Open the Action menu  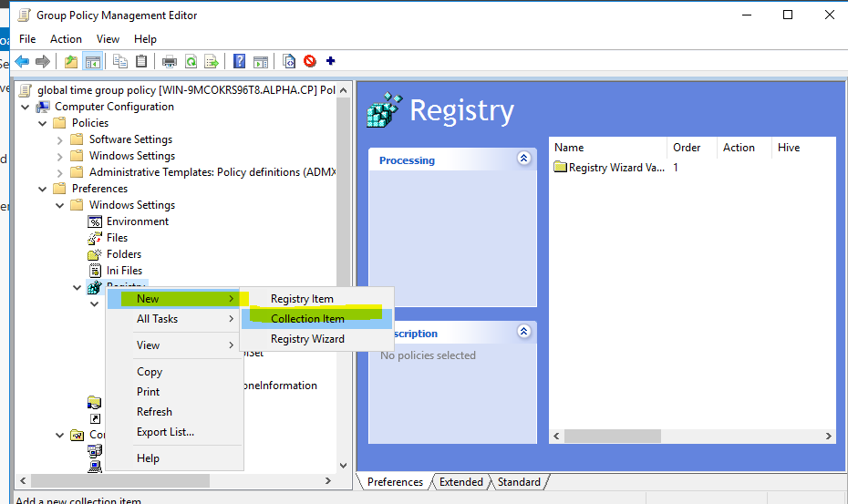(66, 39)
